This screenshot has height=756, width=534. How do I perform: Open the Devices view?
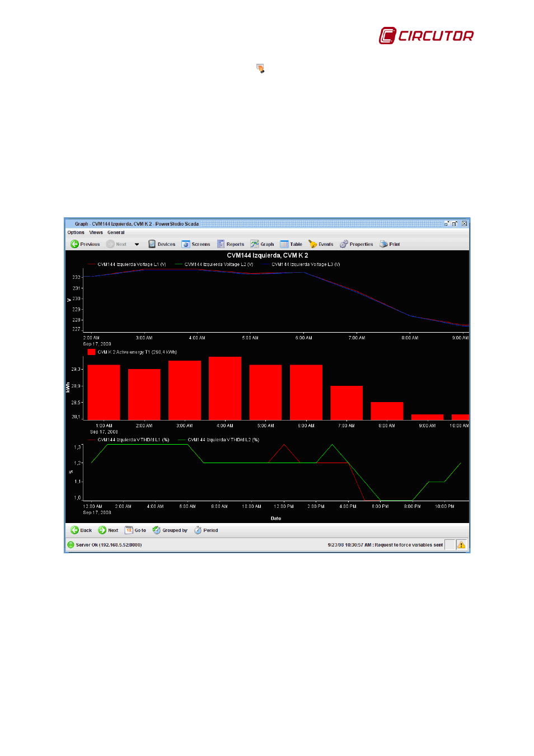tap(162, 244)
